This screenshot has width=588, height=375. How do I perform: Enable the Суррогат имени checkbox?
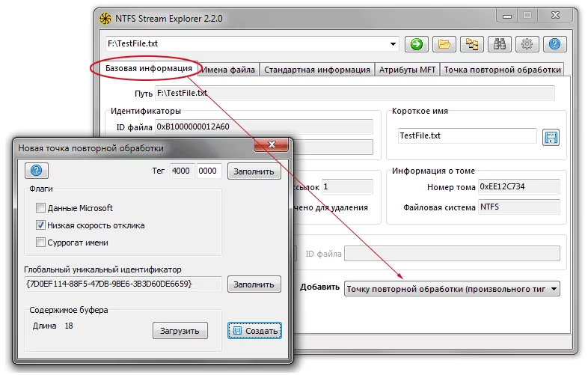(x=40, y=243)
